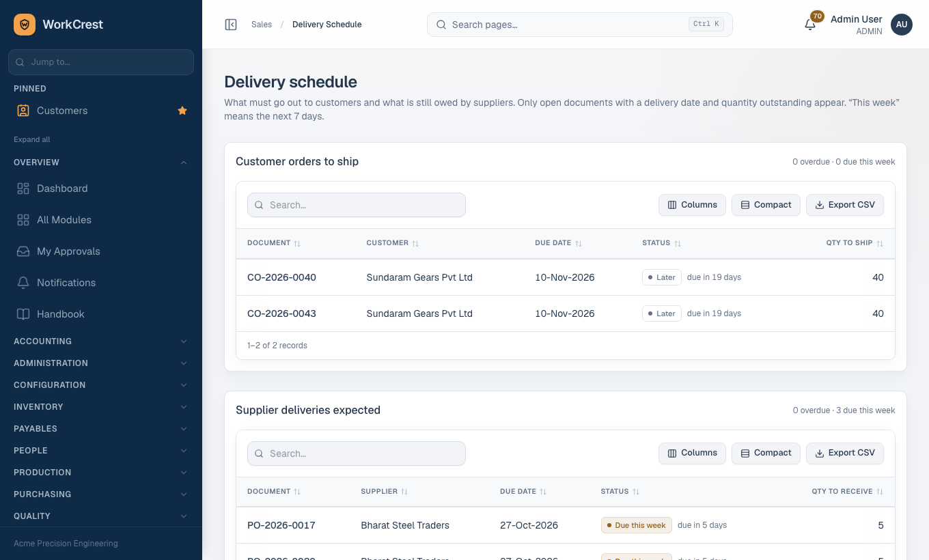The image size is (929, 560).
Task: Open Columns chooser for supplier deliveries table
Action: (692, 453)
